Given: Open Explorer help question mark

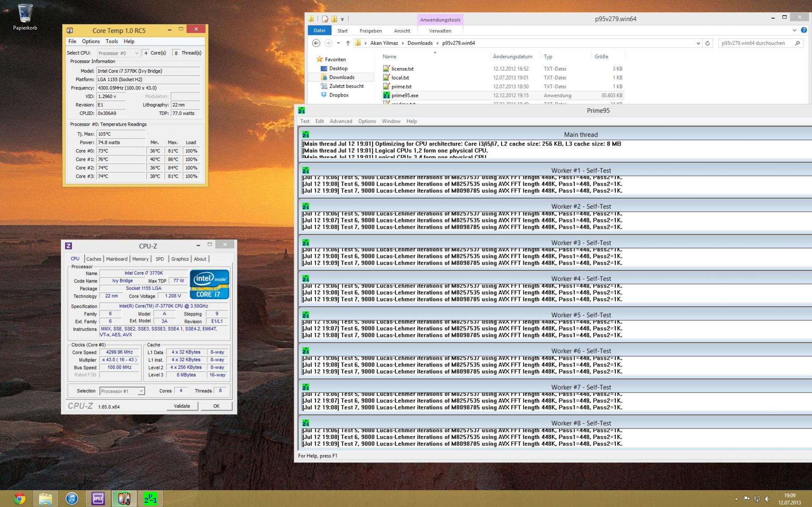Looking at the screenshot, I should (x=804, y=30).
